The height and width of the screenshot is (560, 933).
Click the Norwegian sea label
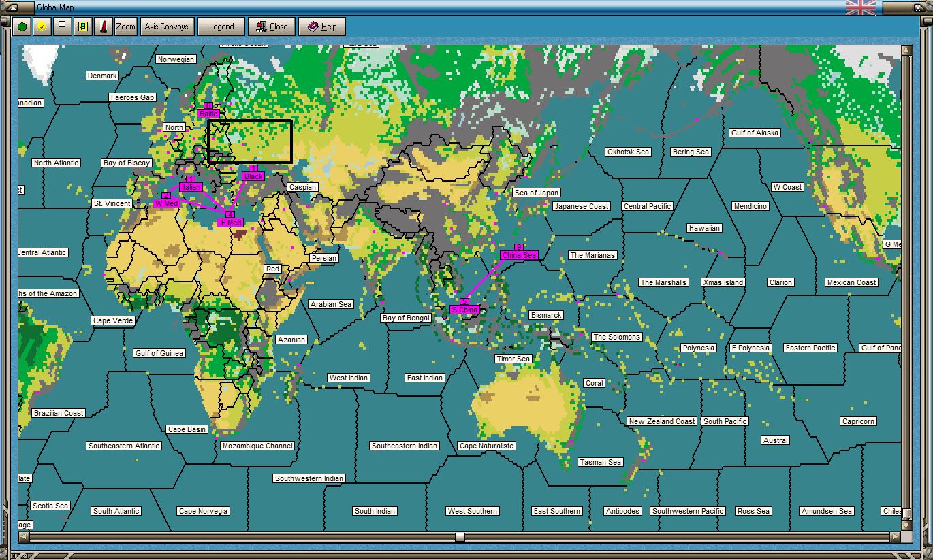(x=176, y=59)
